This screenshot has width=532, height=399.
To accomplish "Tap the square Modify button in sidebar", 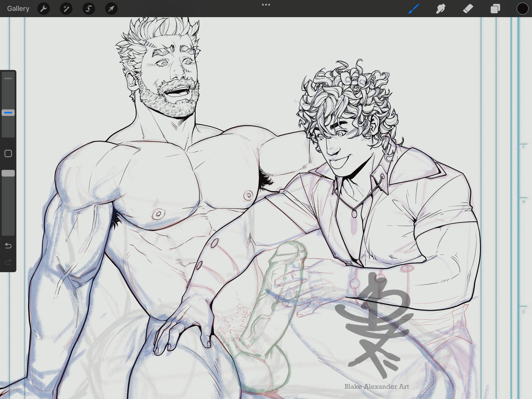I will click(x=8, y=154).
